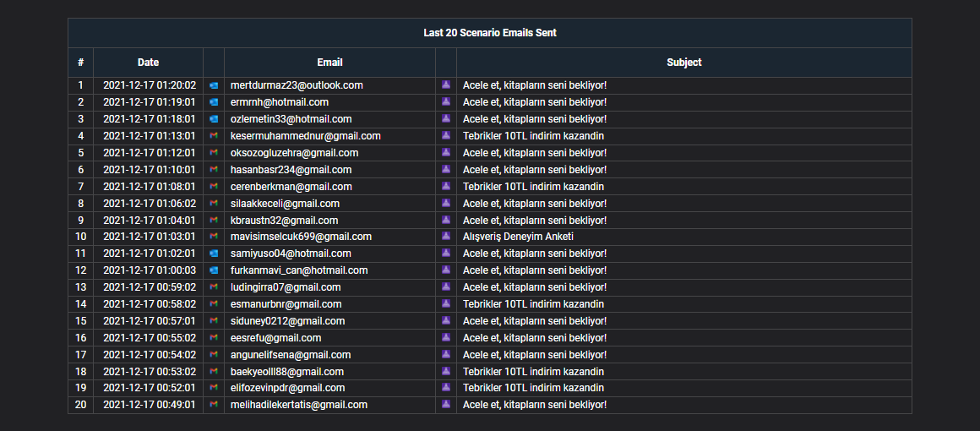The width and height of the screenshot is (980, 431).
Task: Click purple scenario icon in row 16
Action: pos(445,337)
